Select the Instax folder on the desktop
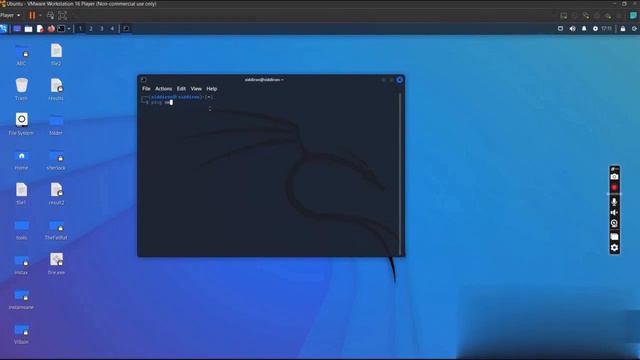The width and height of the screenshot is (640, 360). click(21, 264)
